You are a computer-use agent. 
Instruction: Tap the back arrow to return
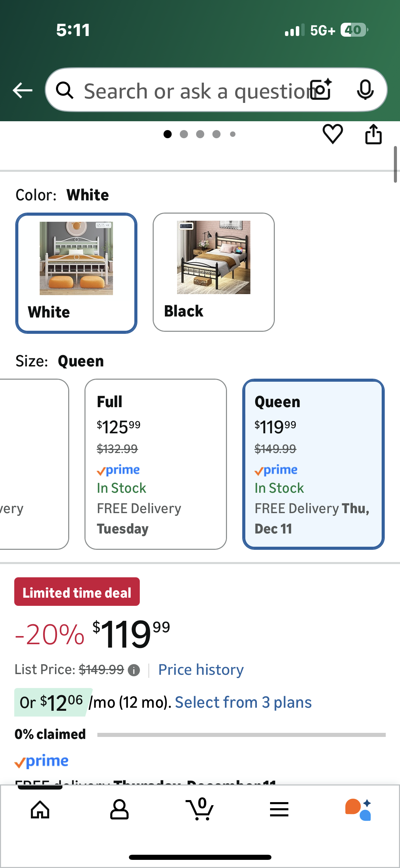(22, 90)
